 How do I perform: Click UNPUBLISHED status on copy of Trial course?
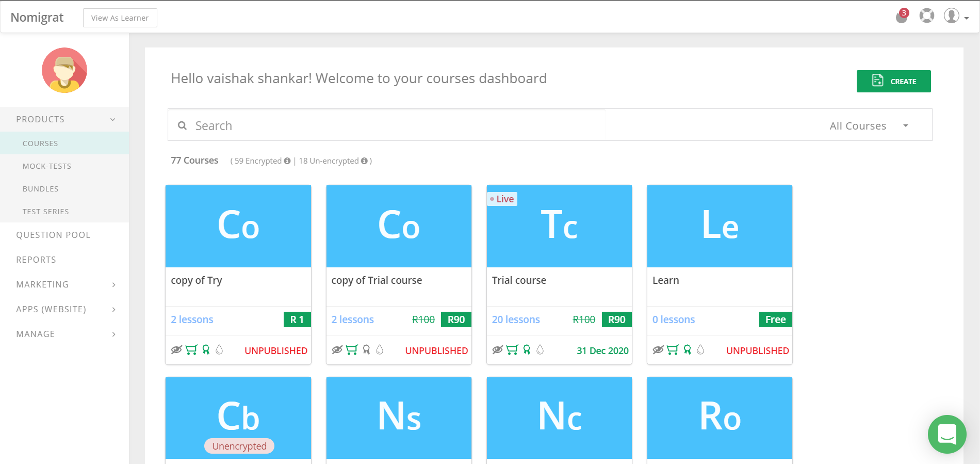coord(436,350)
